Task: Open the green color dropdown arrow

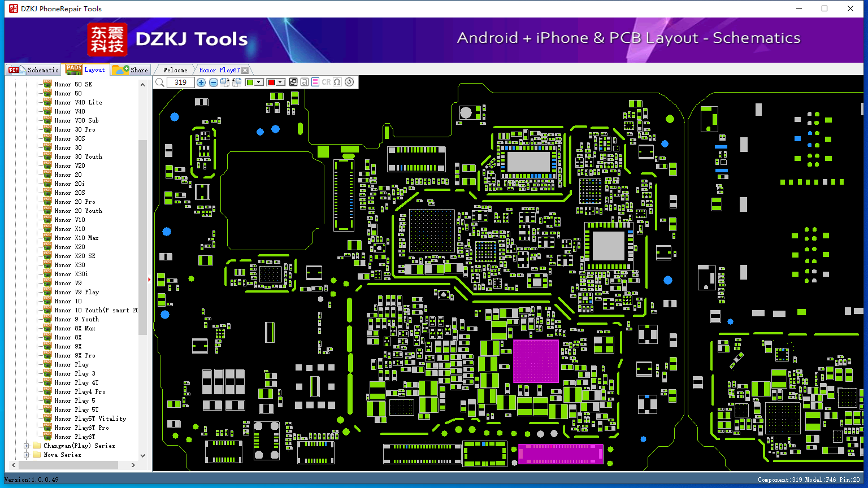Action: [259, 82]
